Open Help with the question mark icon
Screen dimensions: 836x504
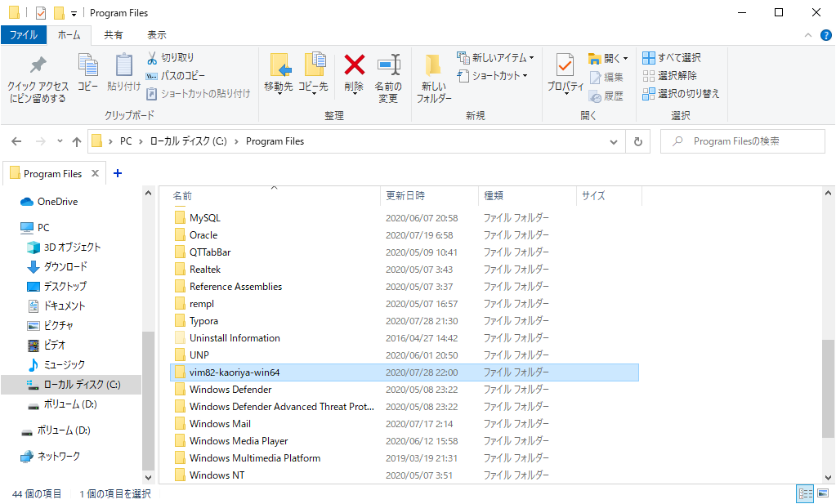point(826,35)
